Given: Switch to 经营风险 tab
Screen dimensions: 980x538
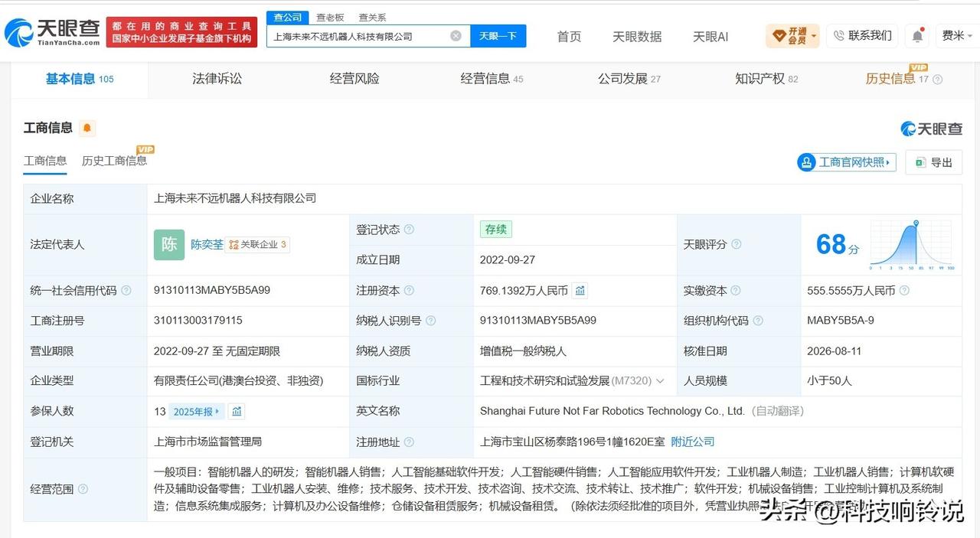Looking at the screenshot, I should click(x=354, y=78).
